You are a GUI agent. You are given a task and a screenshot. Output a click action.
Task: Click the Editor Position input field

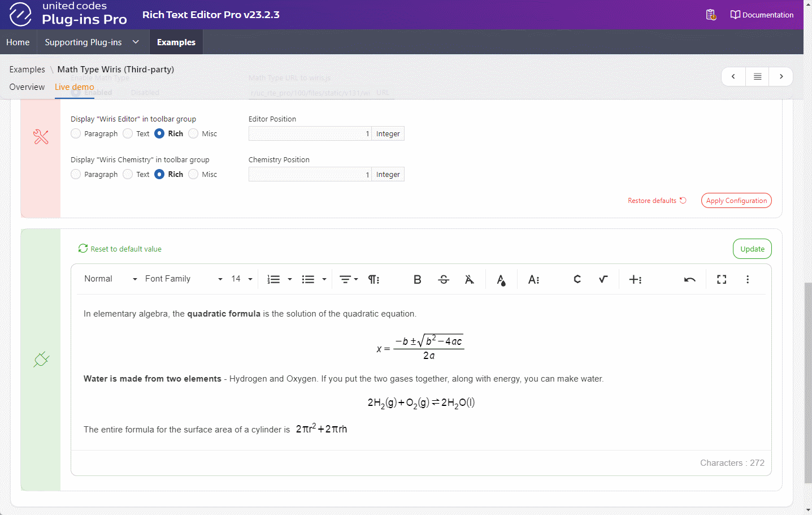(x=310, y=133)
